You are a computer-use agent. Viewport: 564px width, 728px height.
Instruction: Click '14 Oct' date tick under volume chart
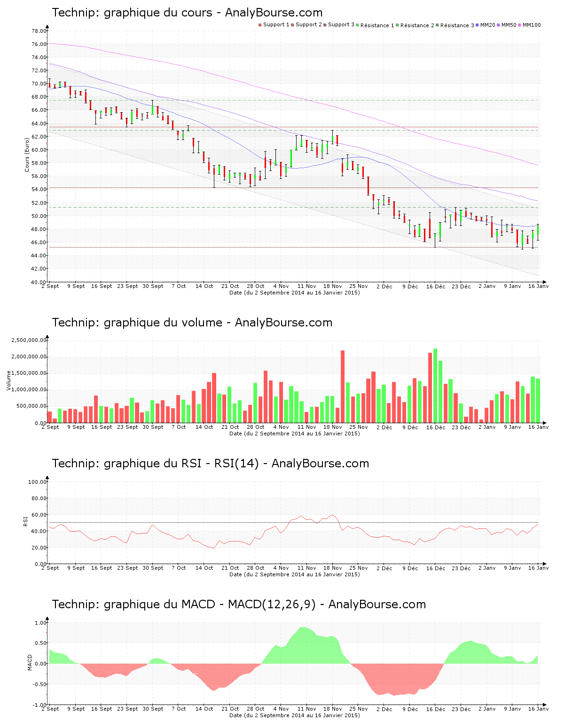click(x=204, y=427)
